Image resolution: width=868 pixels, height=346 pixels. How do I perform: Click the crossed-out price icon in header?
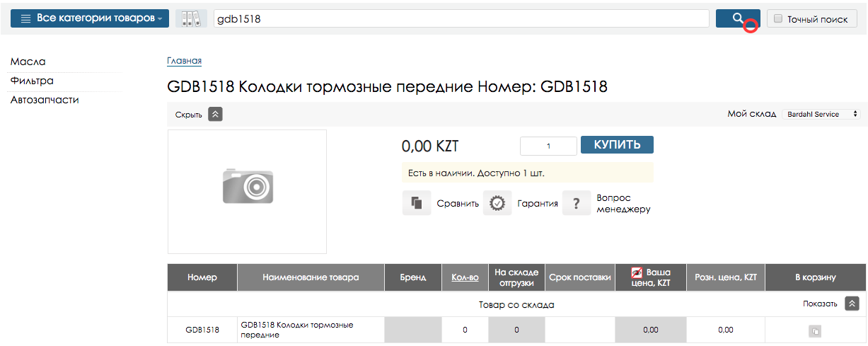pos(637,272)
